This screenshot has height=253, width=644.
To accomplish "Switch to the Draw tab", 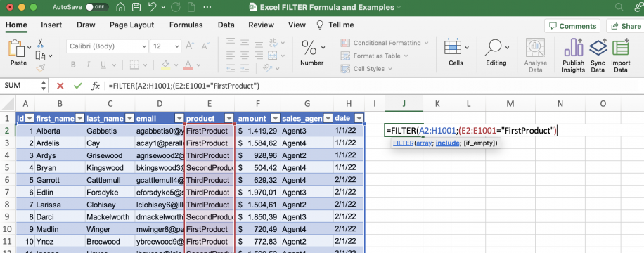I will (86, 25).
